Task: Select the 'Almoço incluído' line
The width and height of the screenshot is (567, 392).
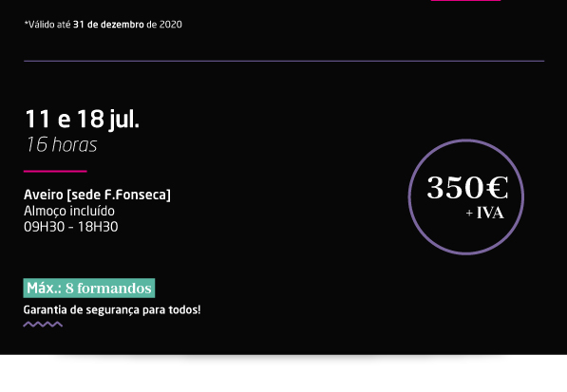Action: pos(69,211)
